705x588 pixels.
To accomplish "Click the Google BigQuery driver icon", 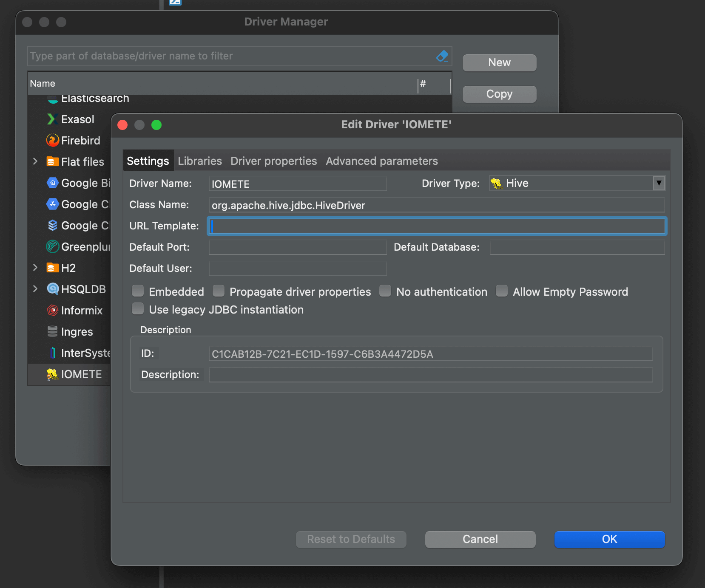I will click(52, 183).
